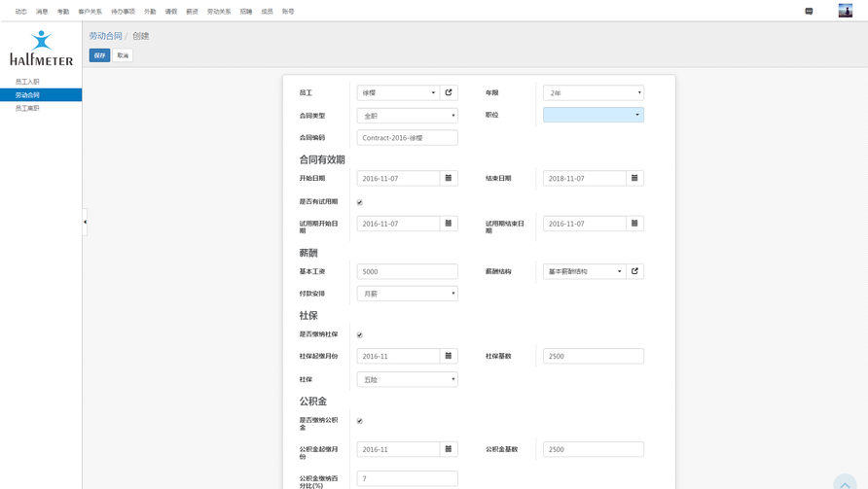
Task: Open calendar picker for 社保起缴月份
Action: 449,356
